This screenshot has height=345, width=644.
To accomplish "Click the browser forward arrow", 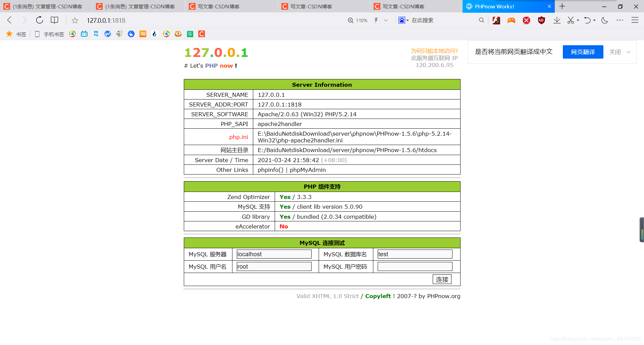I will [24, 20].
